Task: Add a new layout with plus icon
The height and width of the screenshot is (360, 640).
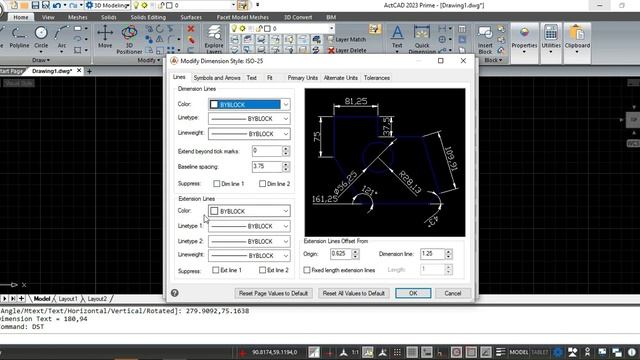Action: click(x=21, y=298)
